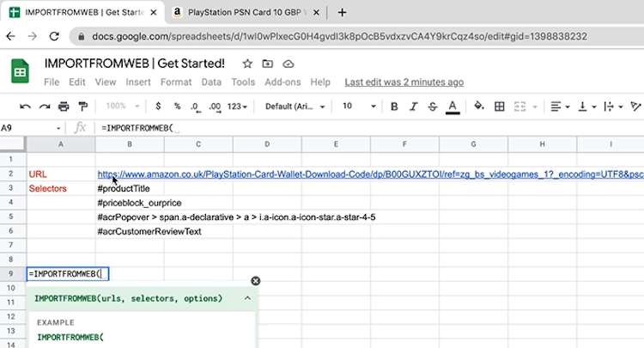Click the browser forward button
This screenshot has height=348, width=644.
(32, 36)
